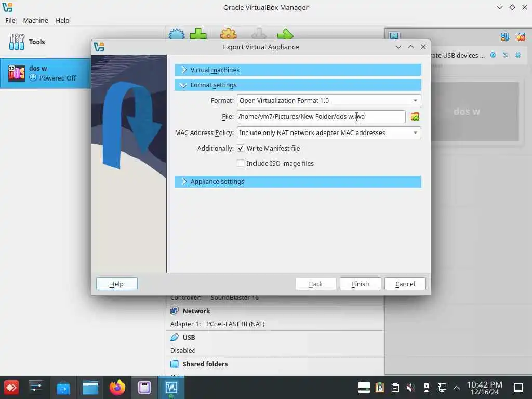Click the Back button
Image resolution: width=532 pixels, height=399 pixels.
click(315, 284)
